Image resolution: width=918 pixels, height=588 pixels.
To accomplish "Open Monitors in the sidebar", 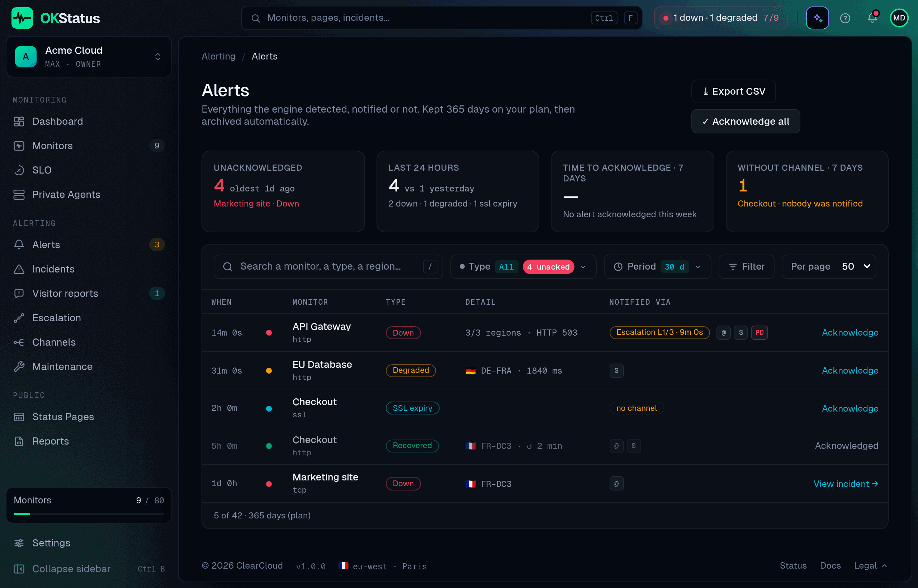I will click(89, 146).
